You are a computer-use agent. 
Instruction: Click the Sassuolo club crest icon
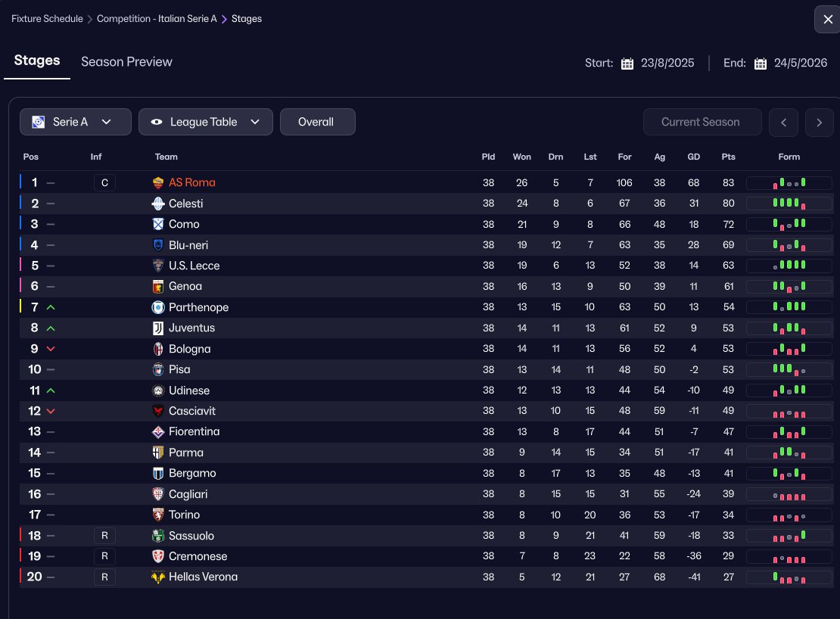pyautogui.click(x=158, y=536)
